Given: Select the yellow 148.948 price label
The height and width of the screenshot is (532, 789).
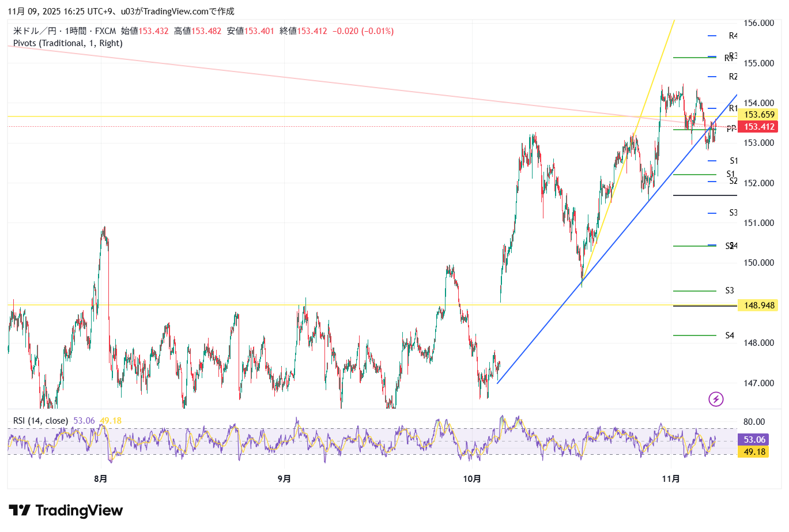Looking at the screenshot, I should 758,305.
